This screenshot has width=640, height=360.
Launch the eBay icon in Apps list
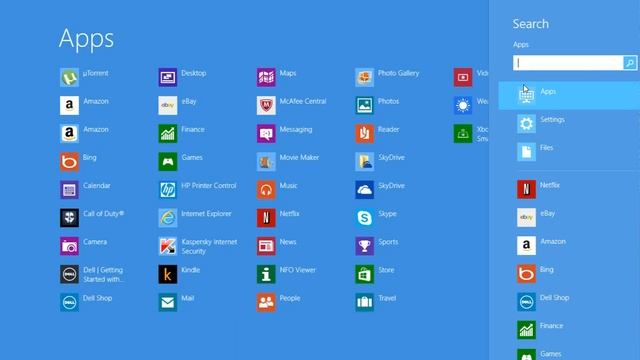[x=168, y=105]
